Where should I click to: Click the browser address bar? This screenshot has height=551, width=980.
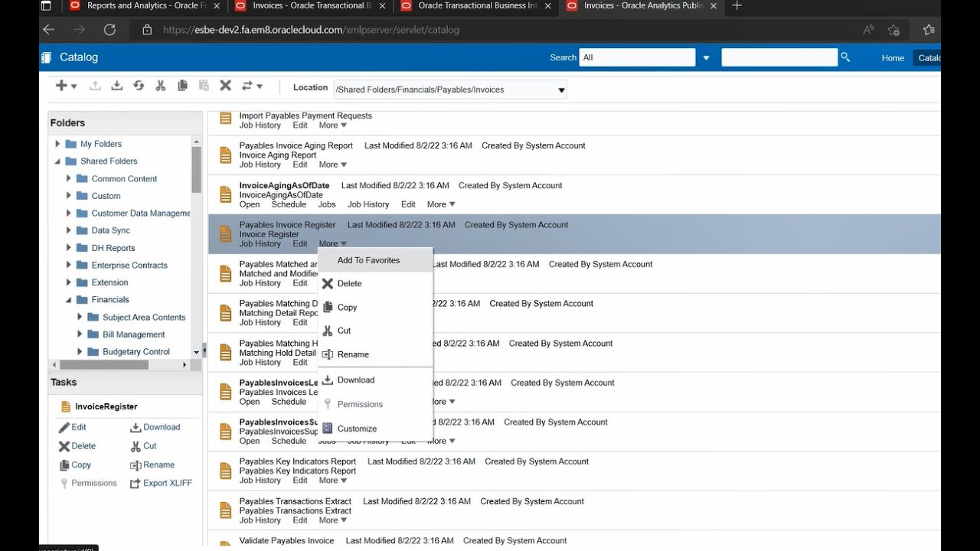coord(490,30)
